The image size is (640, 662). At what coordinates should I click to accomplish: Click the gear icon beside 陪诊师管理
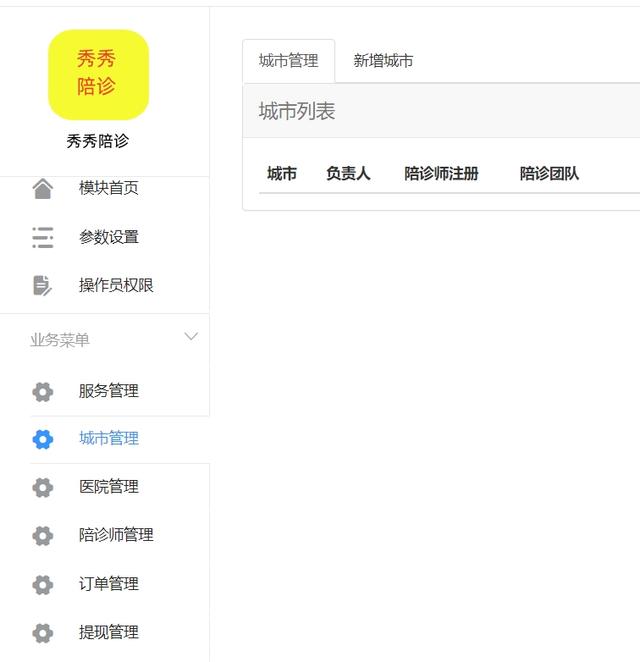pyautogui.click(x=42, y=535)
